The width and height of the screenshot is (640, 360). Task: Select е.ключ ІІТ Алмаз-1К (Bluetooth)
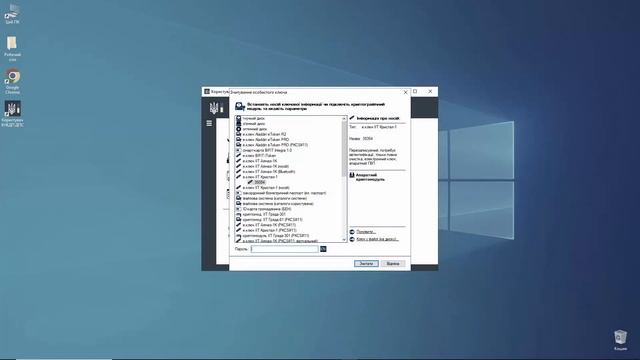coord(269,171)
